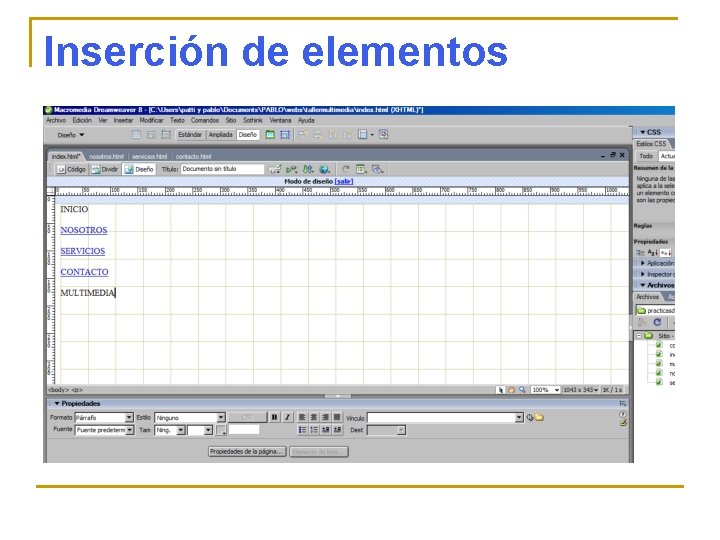Click the Frames layout icon in insert bar
720x540 pixels.
click(x=363, y=135)
